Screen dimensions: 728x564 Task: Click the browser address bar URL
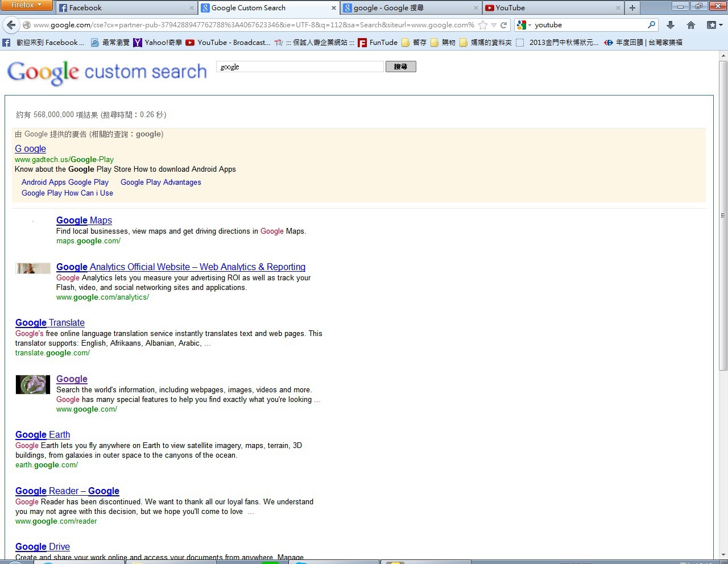(254, 25)
